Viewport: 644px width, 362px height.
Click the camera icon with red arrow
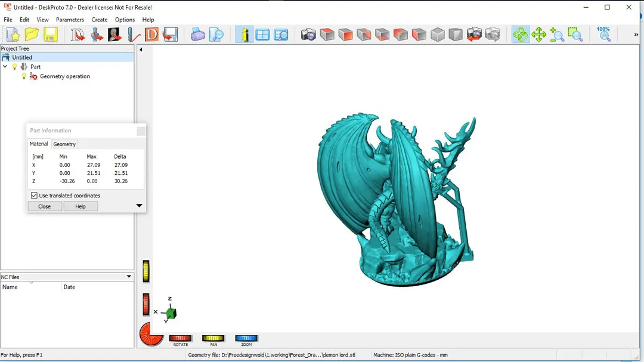pos(474,35)
